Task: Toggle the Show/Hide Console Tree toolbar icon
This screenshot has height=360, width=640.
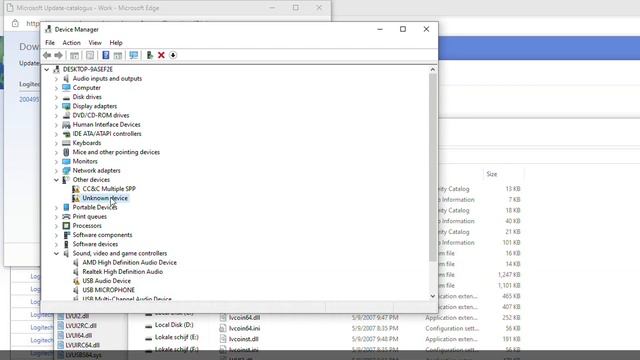Action: coord(74,55)
